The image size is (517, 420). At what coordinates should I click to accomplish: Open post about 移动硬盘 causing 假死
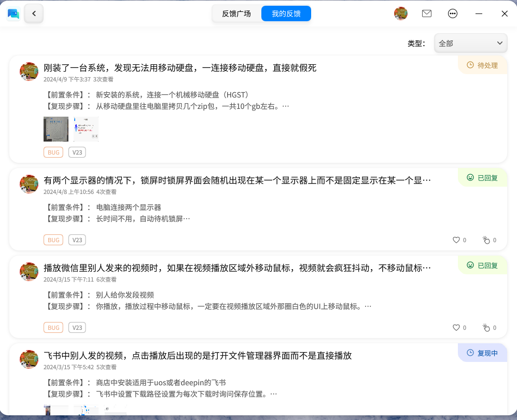click(180, 68)
